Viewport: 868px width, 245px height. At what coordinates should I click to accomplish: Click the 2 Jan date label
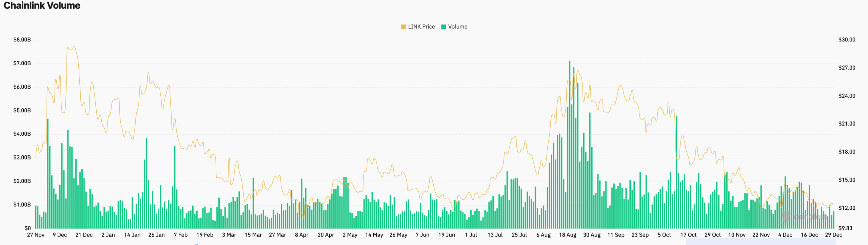[x=108, y=235]
